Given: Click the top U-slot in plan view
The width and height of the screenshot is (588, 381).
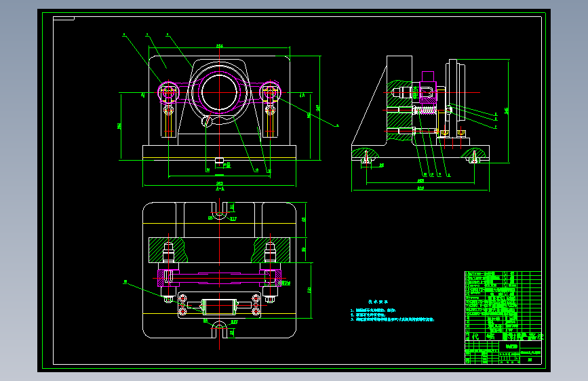Looking at the screenshot, I should coord(219,210).
